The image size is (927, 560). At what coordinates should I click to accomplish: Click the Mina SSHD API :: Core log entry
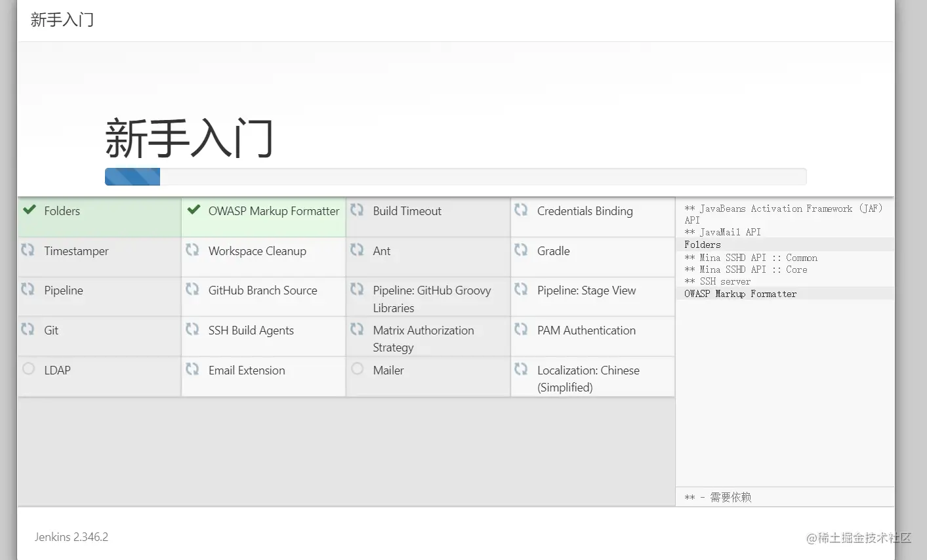pyautogui.click(x=746, y=270)
